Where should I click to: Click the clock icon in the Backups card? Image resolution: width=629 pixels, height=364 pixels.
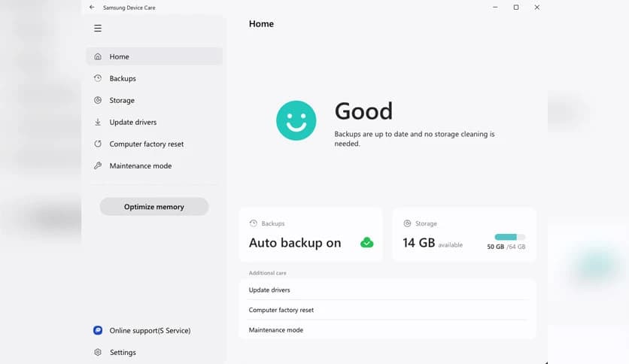pos(253,223)
